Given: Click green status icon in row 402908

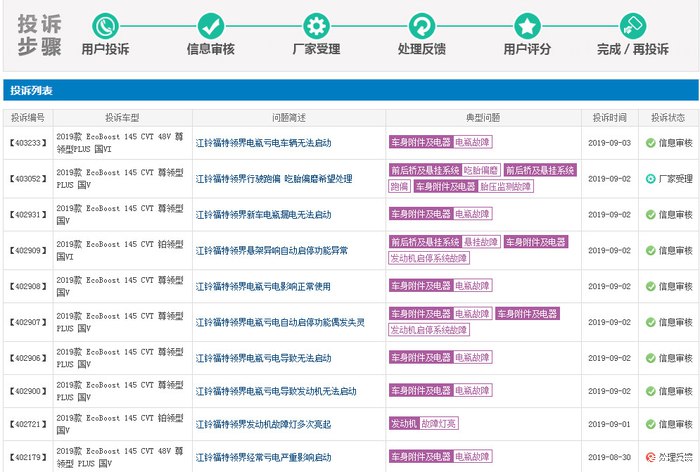Looking at the screenshot, I should click(650, 286).
